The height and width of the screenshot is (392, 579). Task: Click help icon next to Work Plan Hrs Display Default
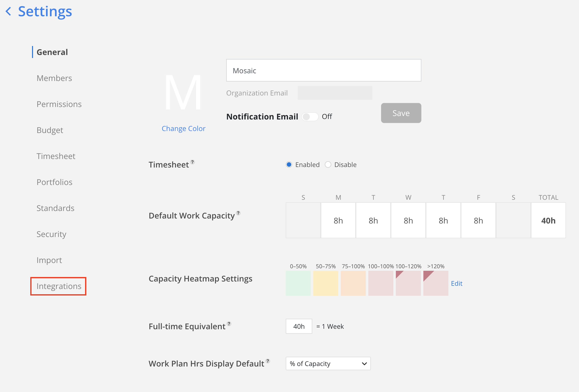click(268, 361)
